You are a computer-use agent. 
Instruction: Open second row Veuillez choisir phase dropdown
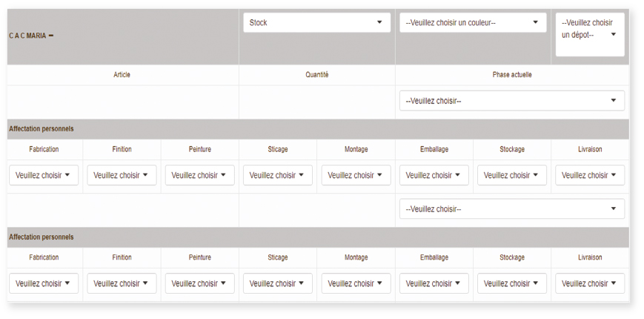point(512,208)
